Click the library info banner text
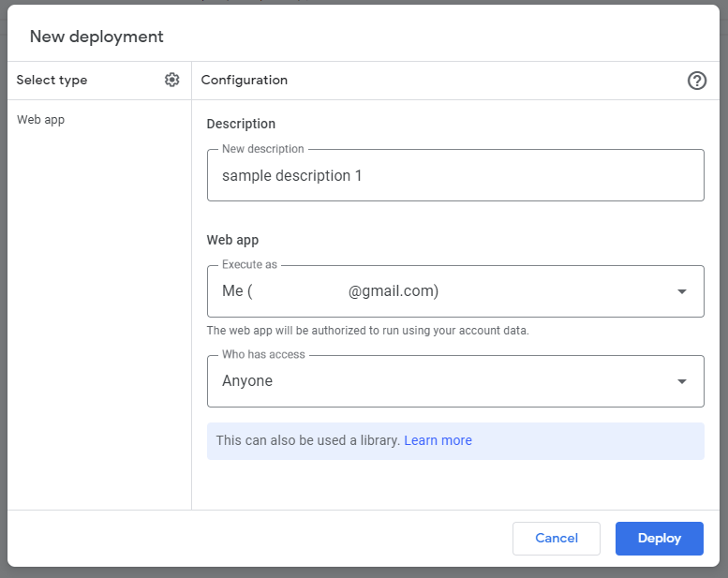The width and height of the screenshot is (728, 578). coord(307,440)
